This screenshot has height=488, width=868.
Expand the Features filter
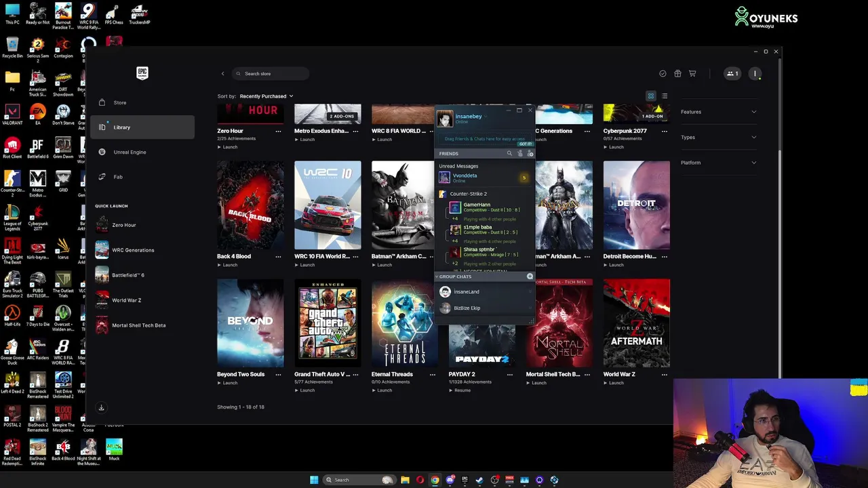tap(719, 112)
